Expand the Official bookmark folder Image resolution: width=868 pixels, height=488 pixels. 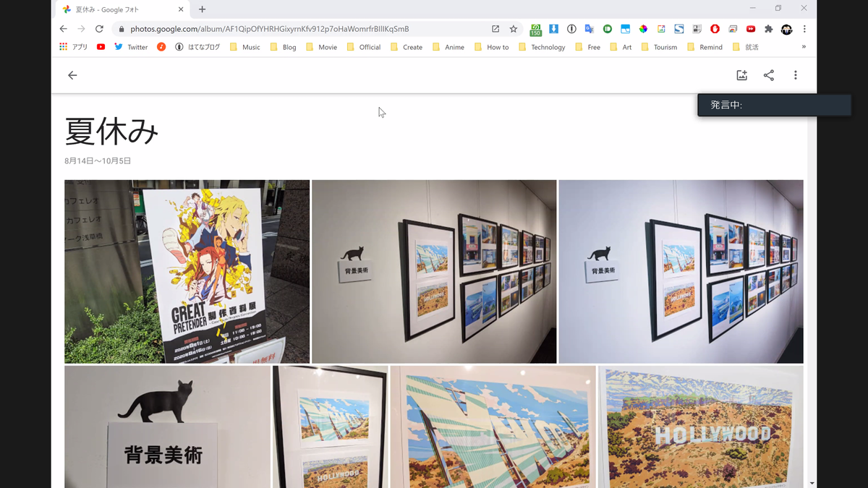363,47
